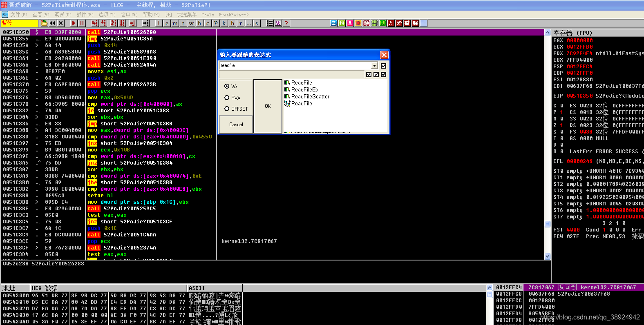This screenshot has height=325, width=644.
Task: Click the green up-down arrows plugin icon
Action: pyautogui.click(x=342, y=23)
